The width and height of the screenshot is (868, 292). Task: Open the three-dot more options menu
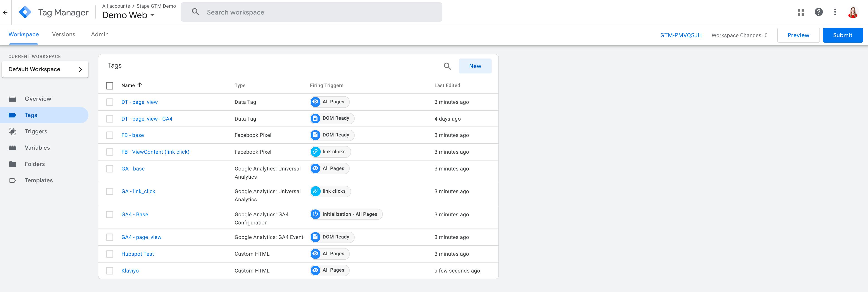(x=835, y=12)
